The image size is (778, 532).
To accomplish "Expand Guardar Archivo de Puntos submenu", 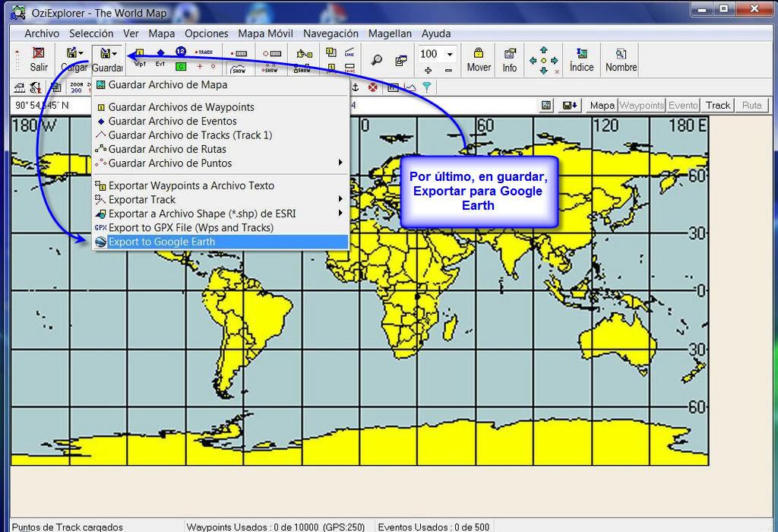I will coord(221,163).
